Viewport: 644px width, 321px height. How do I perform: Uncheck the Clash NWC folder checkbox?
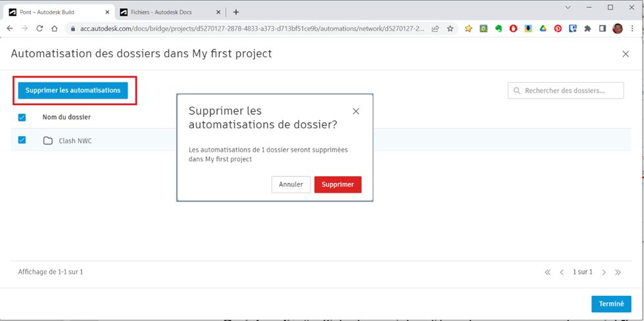coord(22,140)
